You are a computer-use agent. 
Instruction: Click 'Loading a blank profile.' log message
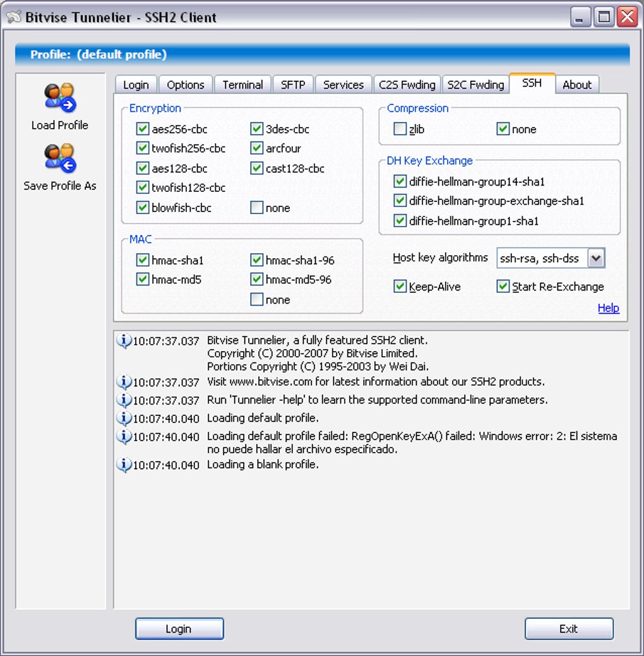coord(263,465)
